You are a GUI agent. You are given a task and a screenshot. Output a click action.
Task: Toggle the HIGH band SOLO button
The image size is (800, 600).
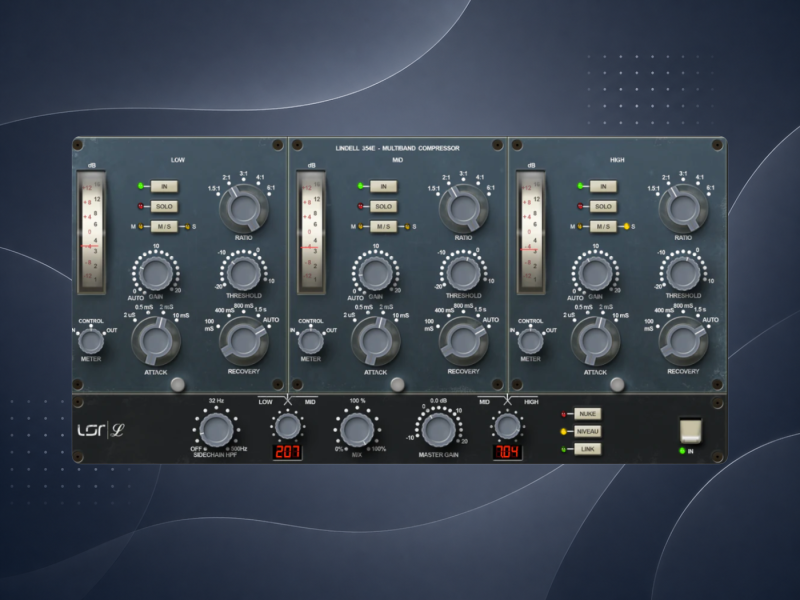pos(604,207)
